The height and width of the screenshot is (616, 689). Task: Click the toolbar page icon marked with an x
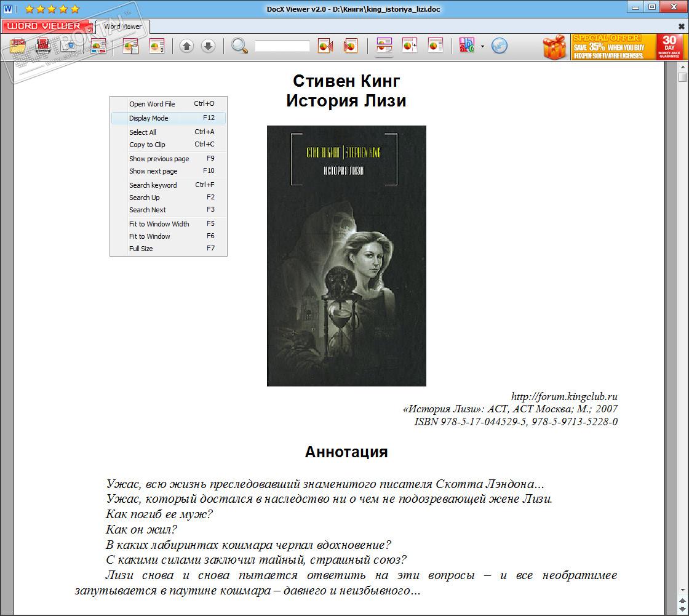pos(156,46)
